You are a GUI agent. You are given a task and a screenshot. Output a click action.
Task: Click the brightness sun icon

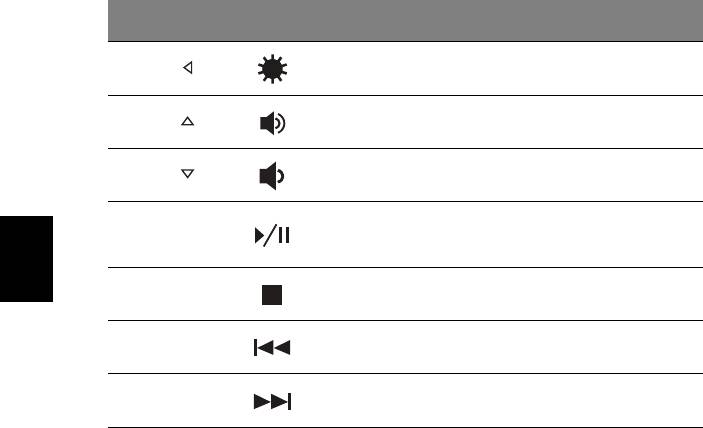pyautogui.click(x=273, y=70)
